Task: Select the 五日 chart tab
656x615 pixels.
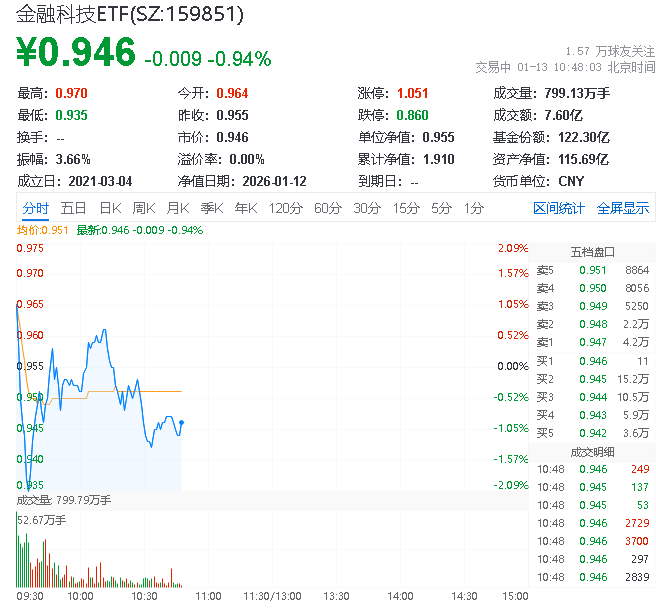Action: [x=73, y=208]
